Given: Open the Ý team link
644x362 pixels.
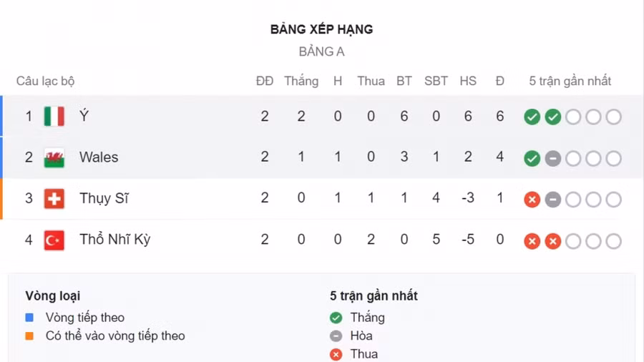Looking at the screenshot, I should (84, 116).
